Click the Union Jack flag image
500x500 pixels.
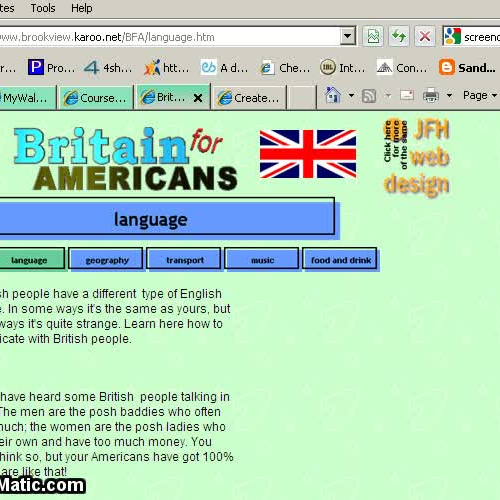pyautogui.click(x=308, y=154)
